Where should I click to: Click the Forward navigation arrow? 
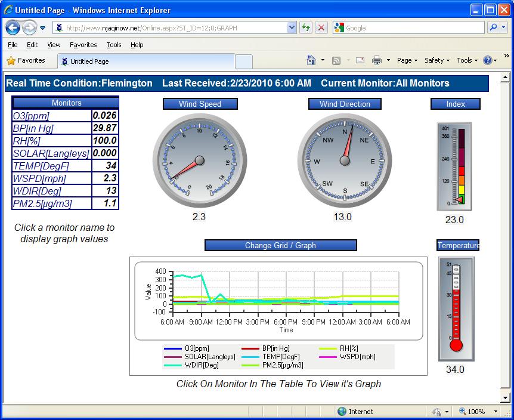[30, 27]
